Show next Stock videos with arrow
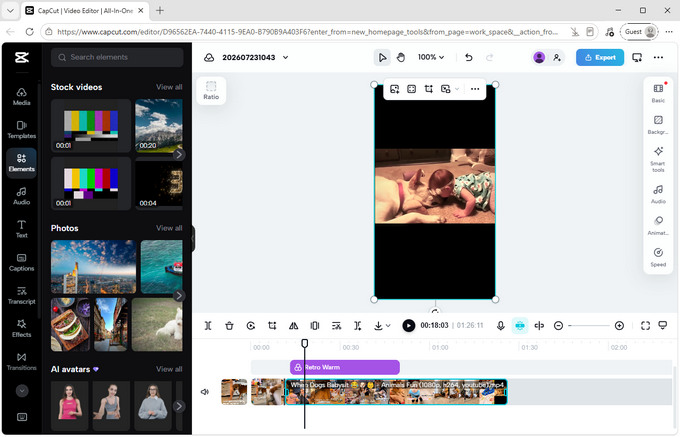This screenshot has width=680, height=437. pyautogui.click(x=179, y=155)
